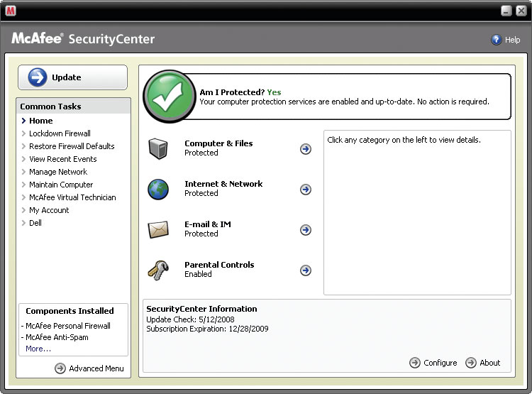
Task: Select Lockdown Firewall in Common Tasks
Action: tap(60, 133)
